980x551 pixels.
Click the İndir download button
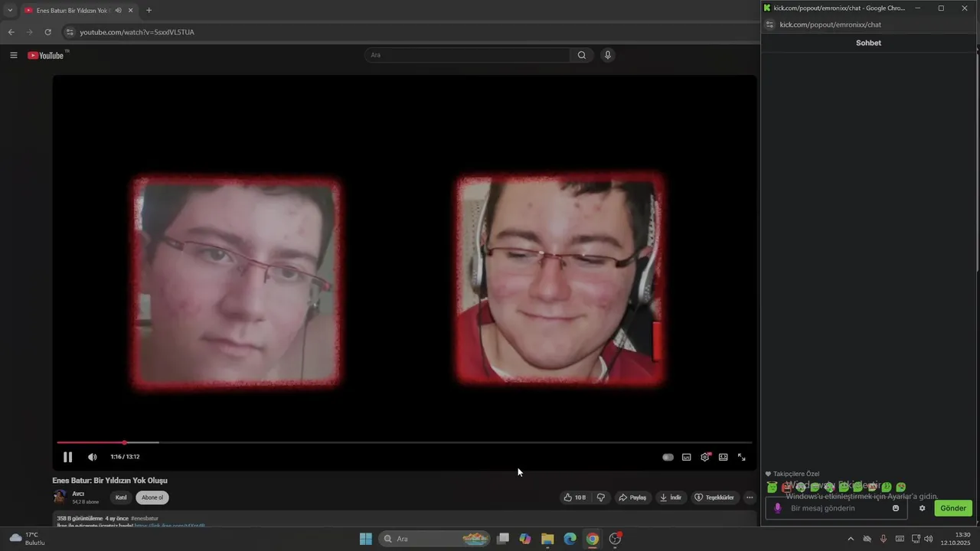[x=671, y=497]
